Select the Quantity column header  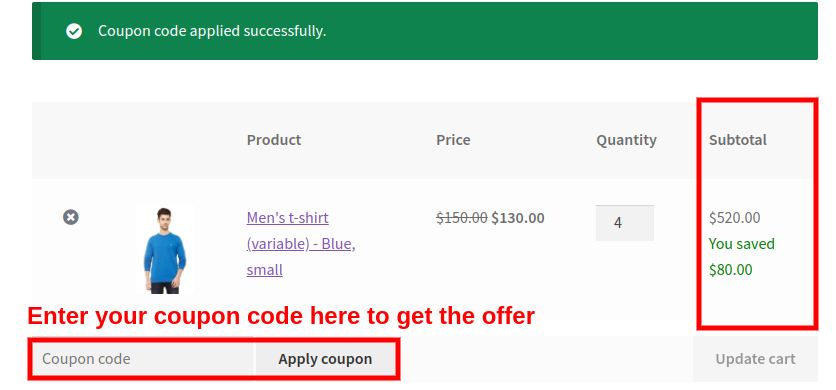tap(626, 140)
